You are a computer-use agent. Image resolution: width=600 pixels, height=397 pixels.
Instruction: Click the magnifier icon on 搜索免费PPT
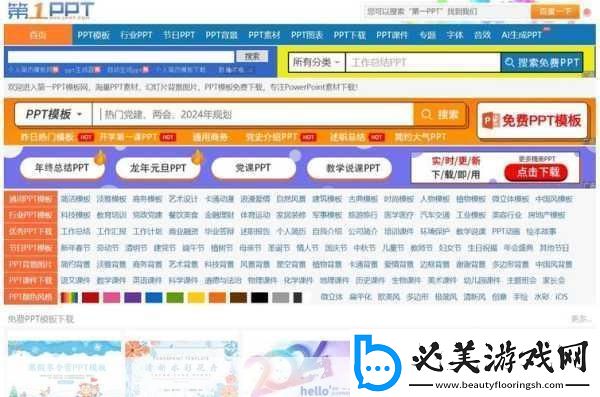click(510, 62)
